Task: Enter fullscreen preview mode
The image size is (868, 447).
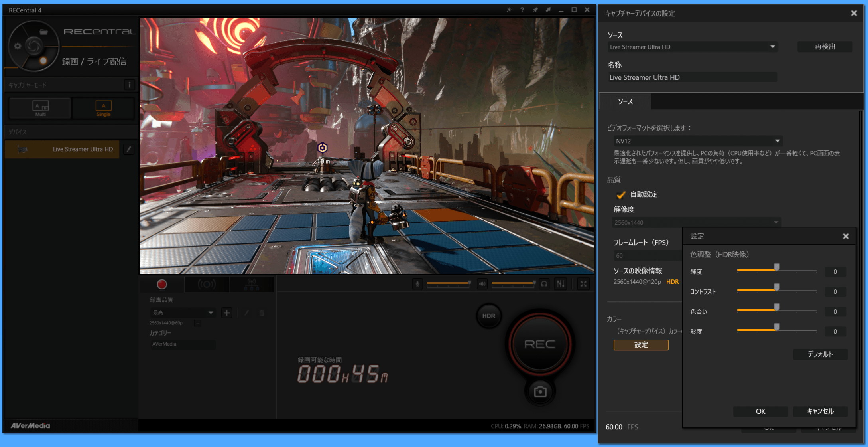Action: click(x=583, y=284)
